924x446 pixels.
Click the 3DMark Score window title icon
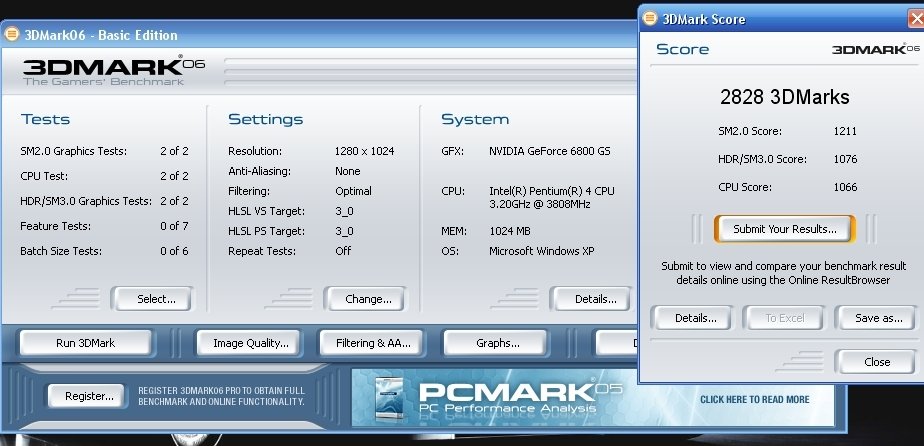[650, 18]
